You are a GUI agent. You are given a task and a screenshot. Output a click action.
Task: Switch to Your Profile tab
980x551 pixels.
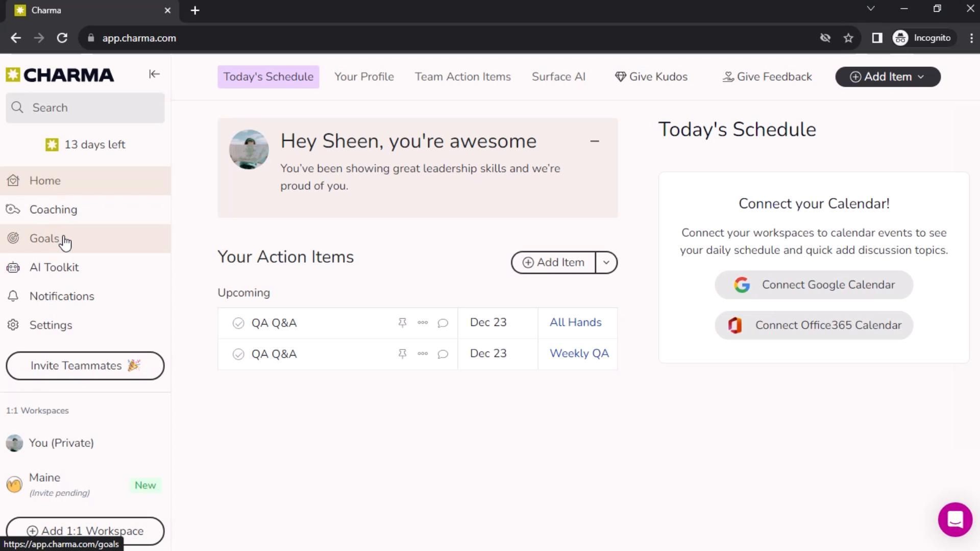(364, 77)
